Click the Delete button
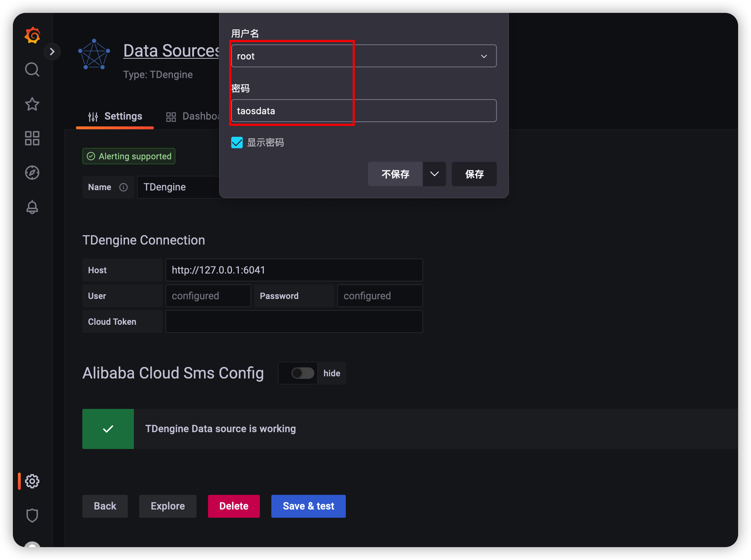 point(234,506)
